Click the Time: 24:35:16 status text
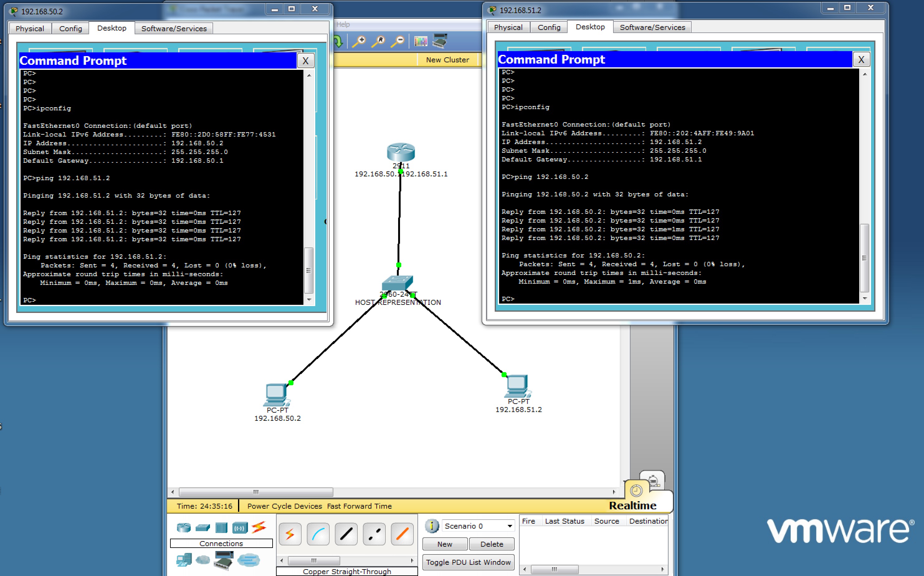 [204, 506]
